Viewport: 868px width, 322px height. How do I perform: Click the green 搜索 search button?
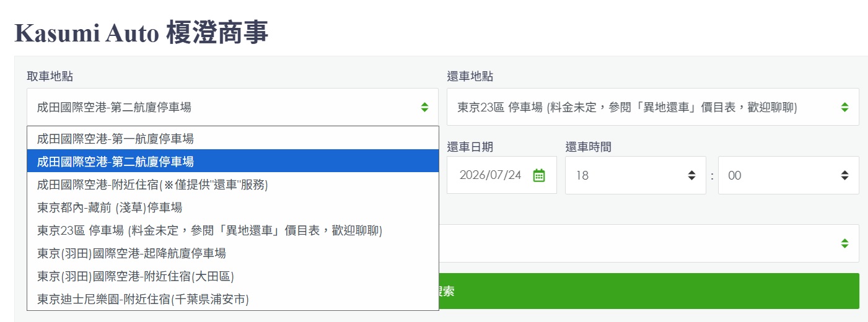(649, 291)
